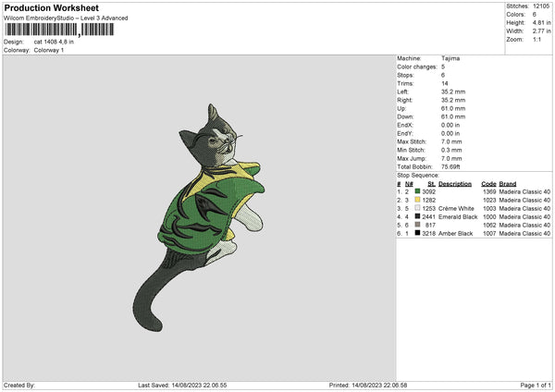
Task: Click the N# column header
Action: pyautogui.click(x=409, y=183)
